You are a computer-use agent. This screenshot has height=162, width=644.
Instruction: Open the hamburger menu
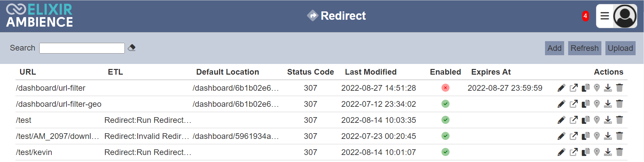pos(605,16)
